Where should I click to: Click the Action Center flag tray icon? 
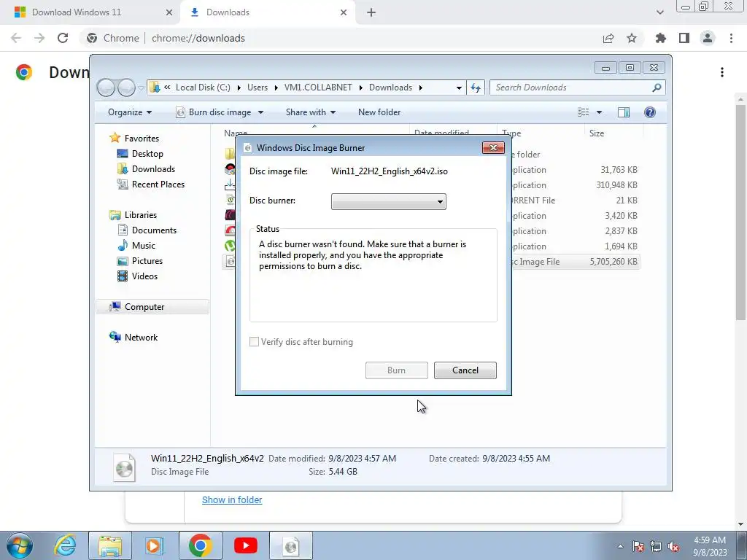(638, 547)
